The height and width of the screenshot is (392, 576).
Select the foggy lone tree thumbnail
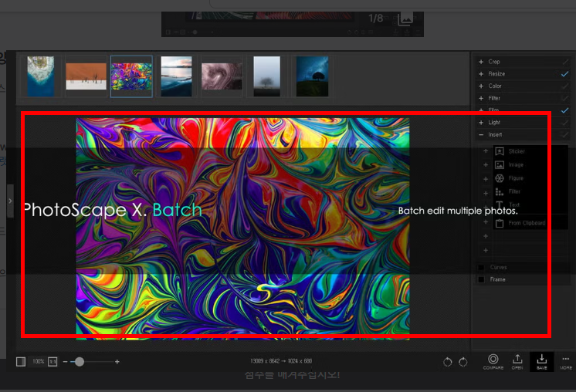click(267, 76)
